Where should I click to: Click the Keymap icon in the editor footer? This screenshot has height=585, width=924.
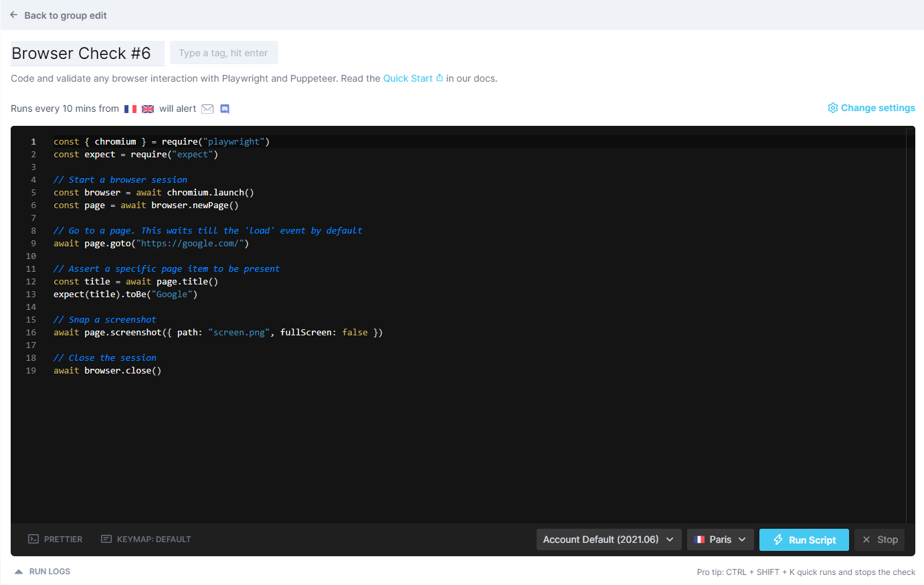click(x=105, y=539)
